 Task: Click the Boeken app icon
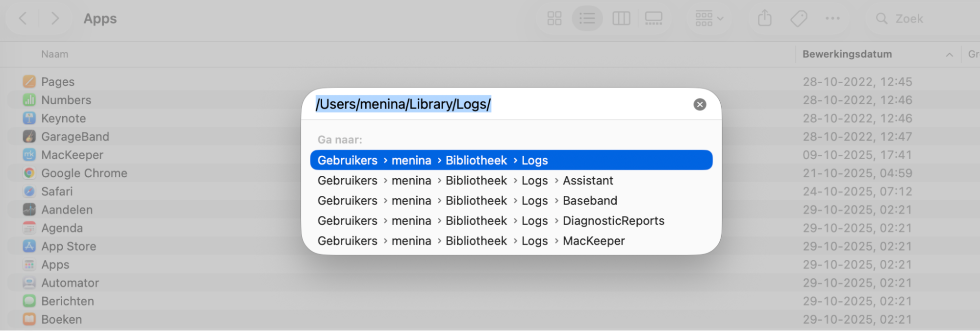[x=29, y=319]
